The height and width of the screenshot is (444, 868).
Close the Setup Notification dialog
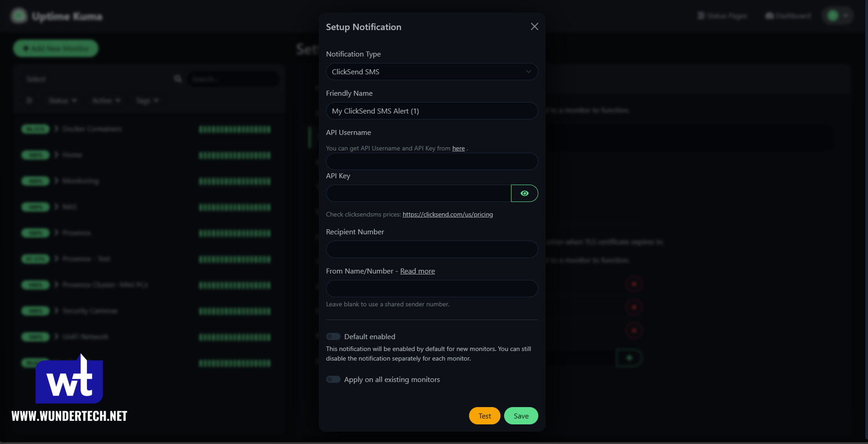tap(535, 26)
